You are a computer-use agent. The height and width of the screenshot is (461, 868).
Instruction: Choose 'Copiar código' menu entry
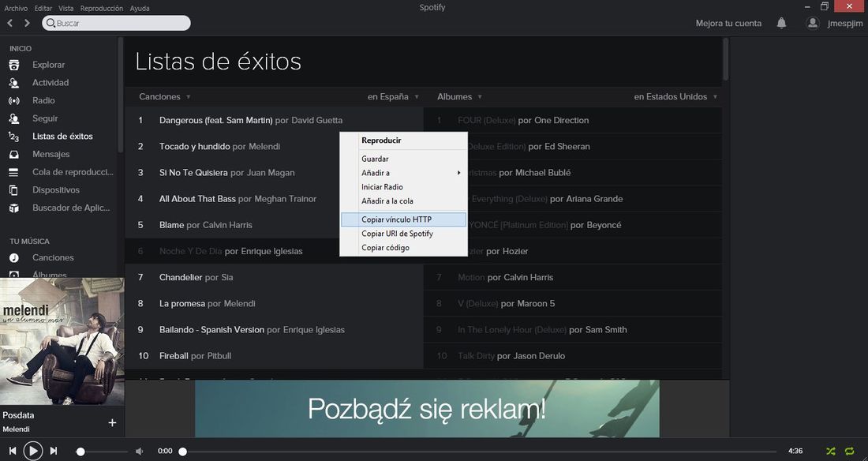tap(403, 248)
